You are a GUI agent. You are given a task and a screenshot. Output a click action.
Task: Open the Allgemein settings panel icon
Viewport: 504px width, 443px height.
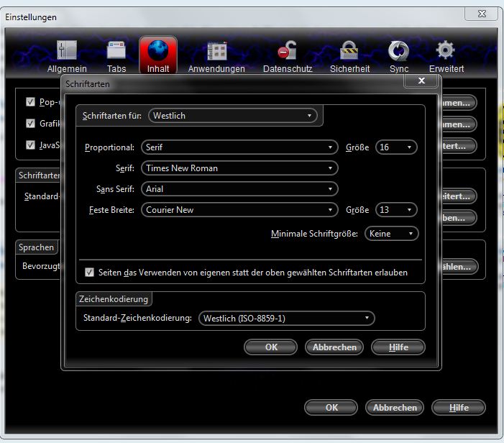67,51
